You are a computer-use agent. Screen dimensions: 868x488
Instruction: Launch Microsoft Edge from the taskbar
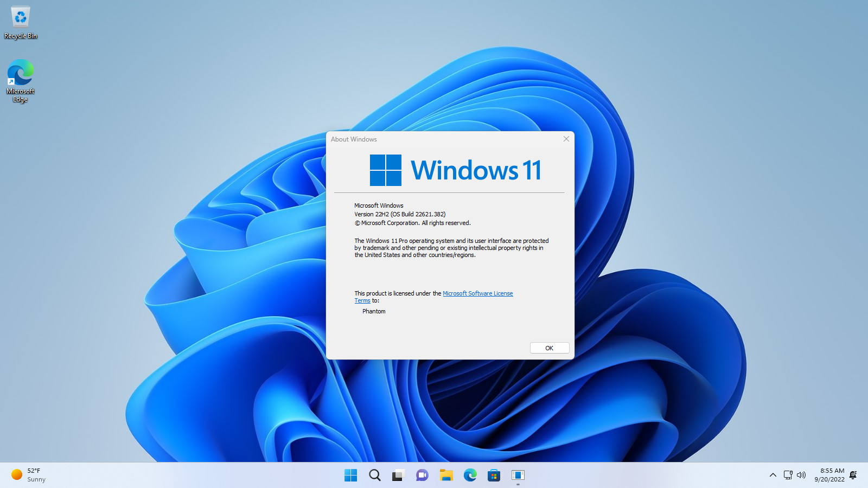pos(470,475)
